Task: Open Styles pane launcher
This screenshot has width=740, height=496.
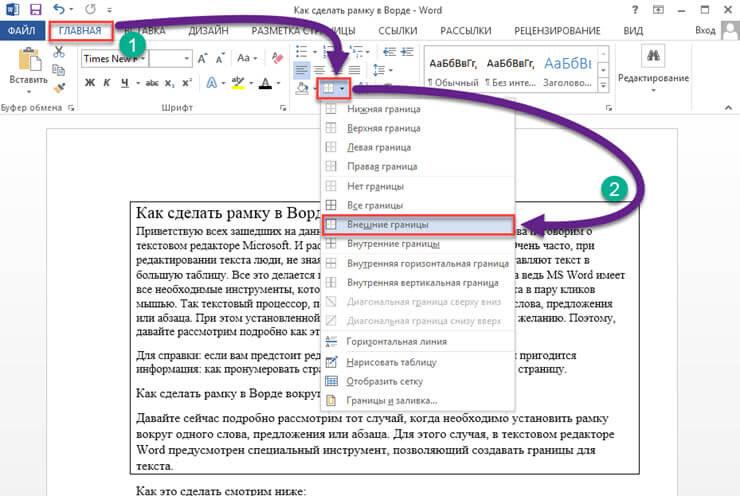Action: point(609,108)
